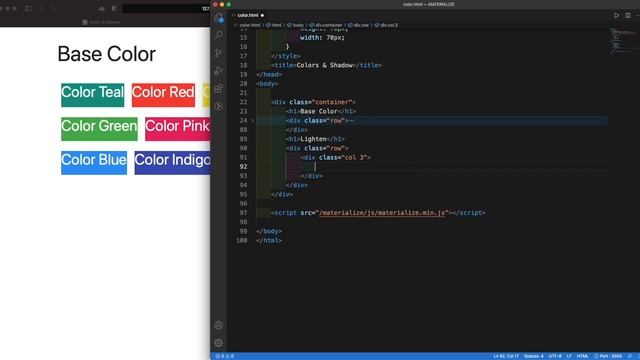
Task: Click the Color Green swatch in the browser
Action: click(99, 129)
